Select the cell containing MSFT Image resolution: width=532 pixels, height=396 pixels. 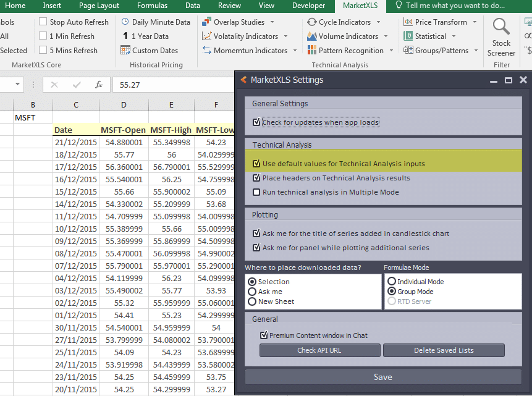tap(33, 118)
